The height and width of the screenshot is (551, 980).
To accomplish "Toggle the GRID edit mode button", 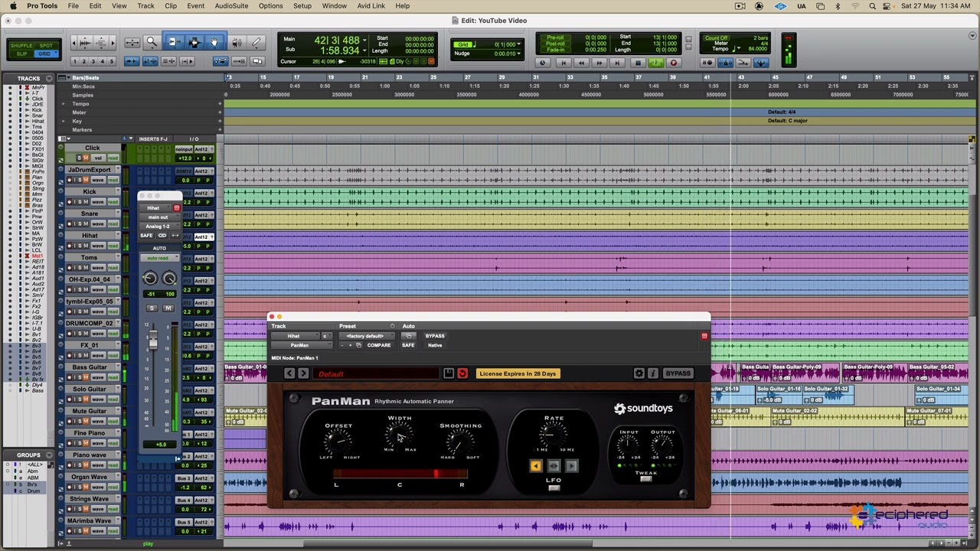I will pyautogui.click(x=46, y=54).
